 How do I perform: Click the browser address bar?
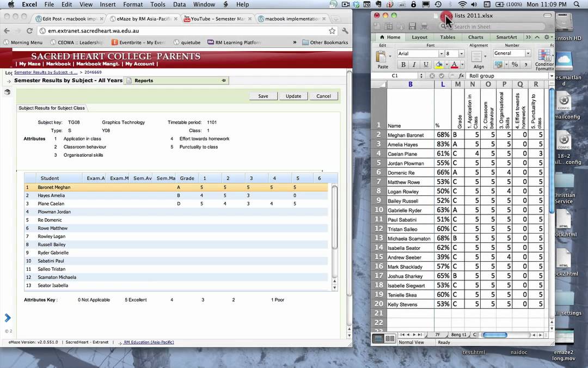[184, 31]
